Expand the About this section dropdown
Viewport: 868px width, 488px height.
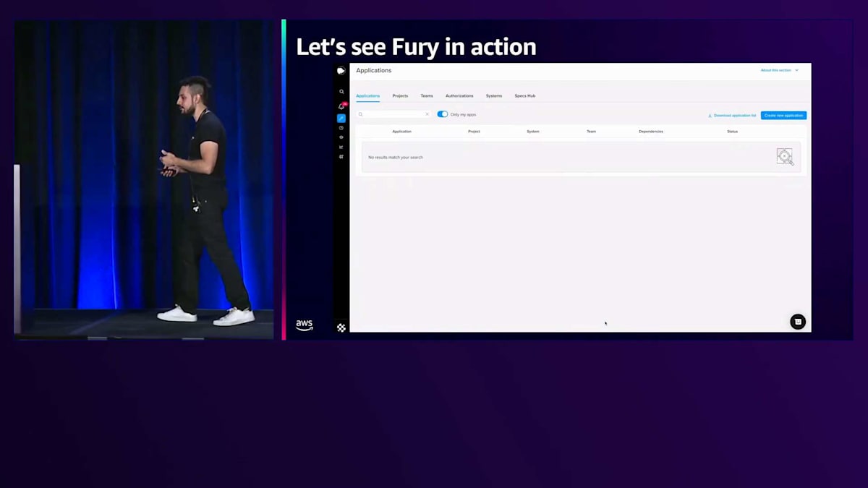pos(780,70)
